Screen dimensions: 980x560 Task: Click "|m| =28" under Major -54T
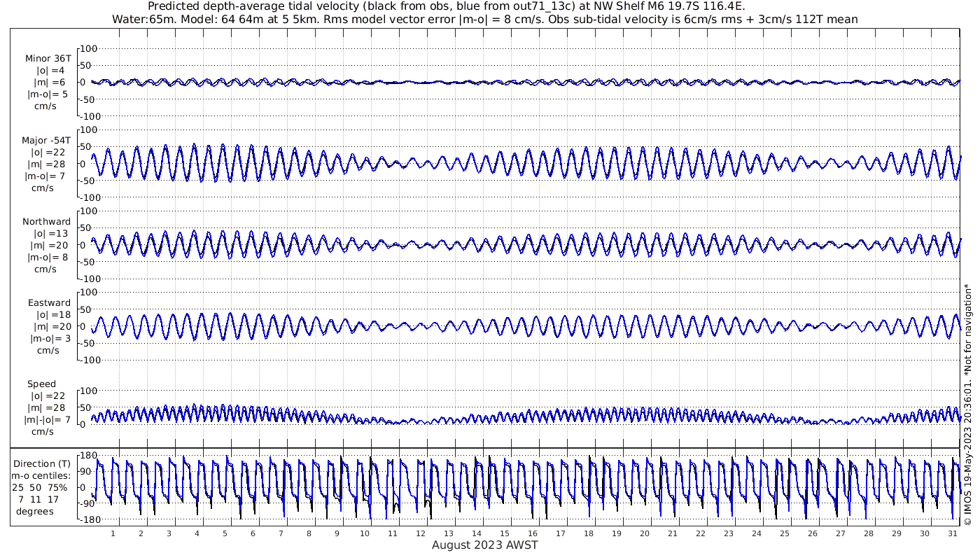(48, 164)
